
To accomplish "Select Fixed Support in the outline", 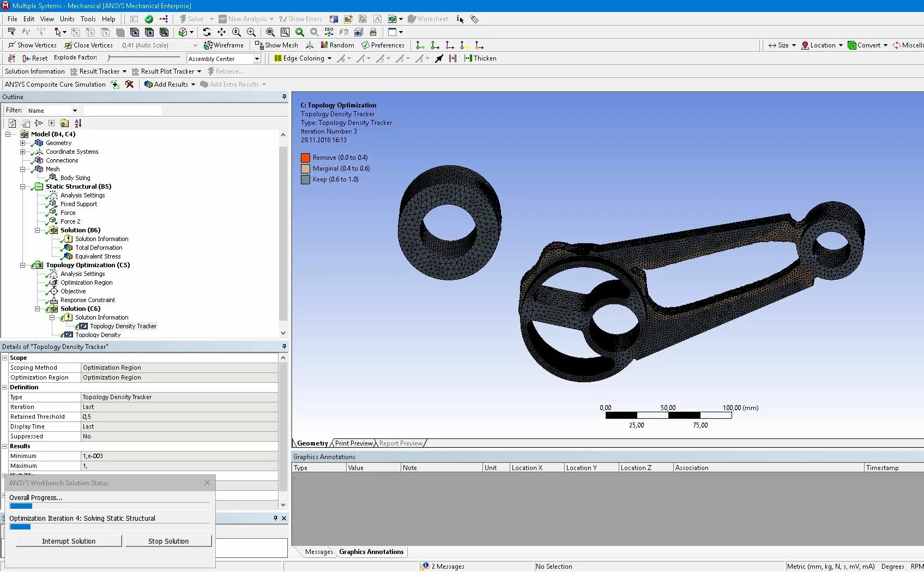I will pyautogui.click(x=78, y=204).
